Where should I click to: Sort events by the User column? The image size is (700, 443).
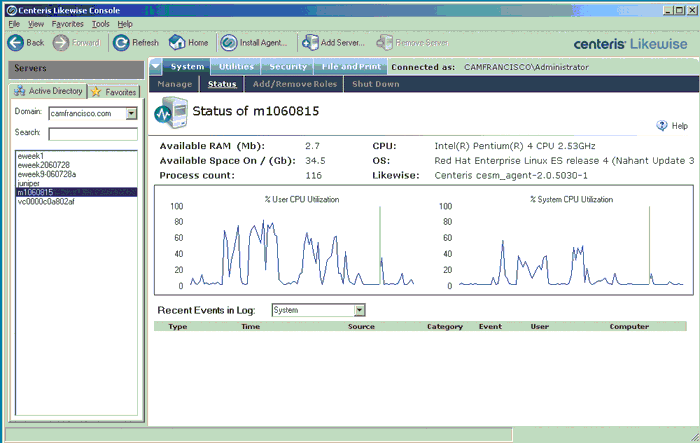[x=539, y=326]
